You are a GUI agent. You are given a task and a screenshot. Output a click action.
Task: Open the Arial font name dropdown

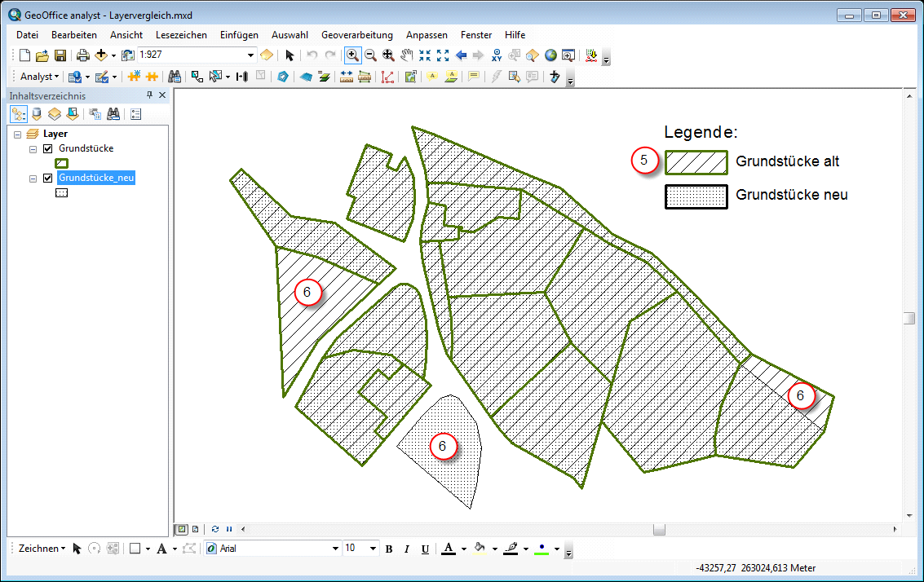tap(334, 549)
